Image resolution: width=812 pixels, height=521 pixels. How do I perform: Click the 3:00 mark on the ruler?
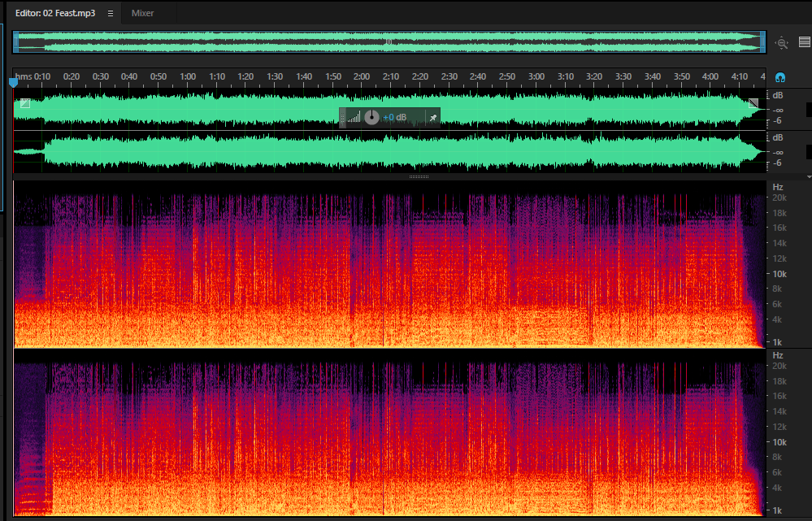pyautogui.click(x=536, y=76)
